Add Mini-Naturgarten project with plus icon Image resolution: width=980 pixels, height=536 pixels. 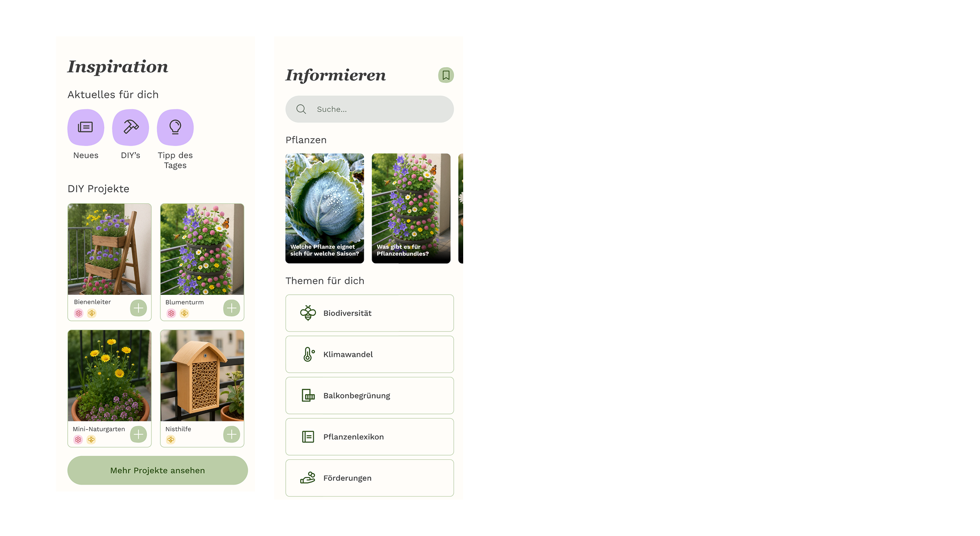point(138,435)
